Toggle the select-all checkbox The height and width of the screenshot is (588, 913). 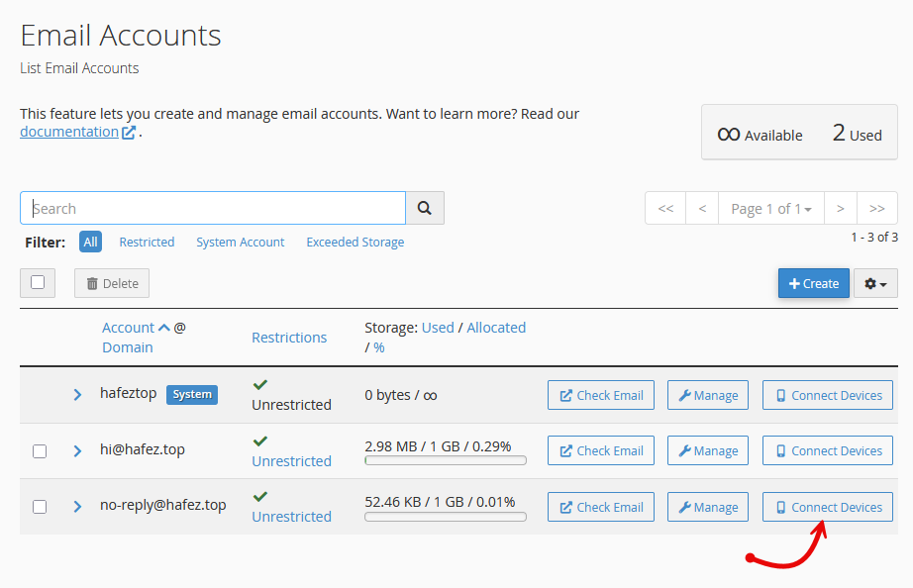coord(38,283)
